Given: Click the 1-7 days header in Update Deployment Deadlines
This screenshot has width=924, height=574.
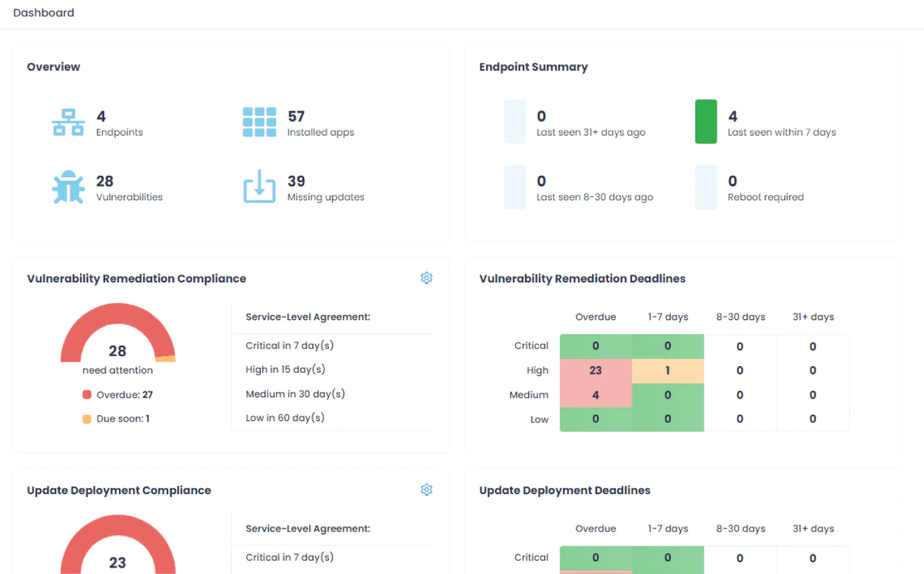Looking at the screenshot, I should 668,528.
